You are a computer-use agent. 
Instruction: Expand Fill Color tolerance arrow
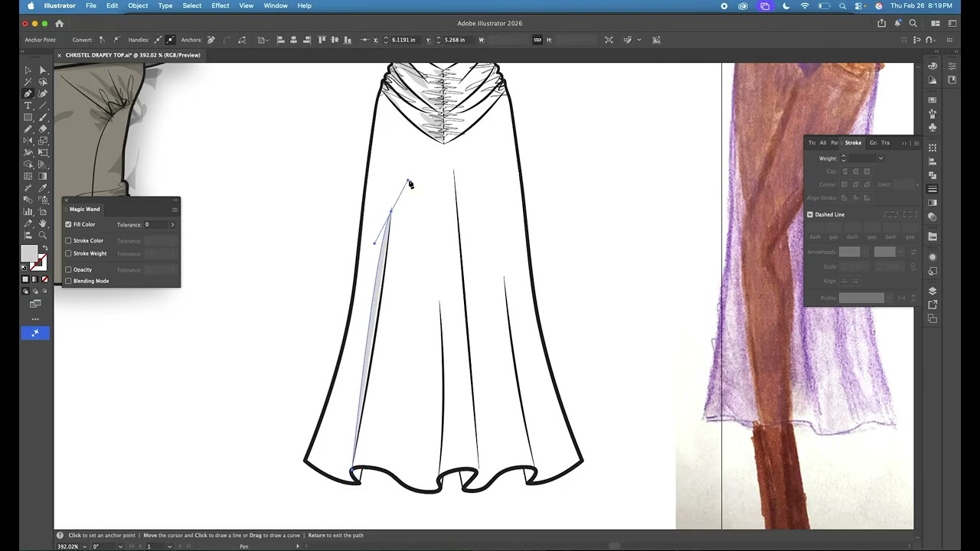pos(172,224)
